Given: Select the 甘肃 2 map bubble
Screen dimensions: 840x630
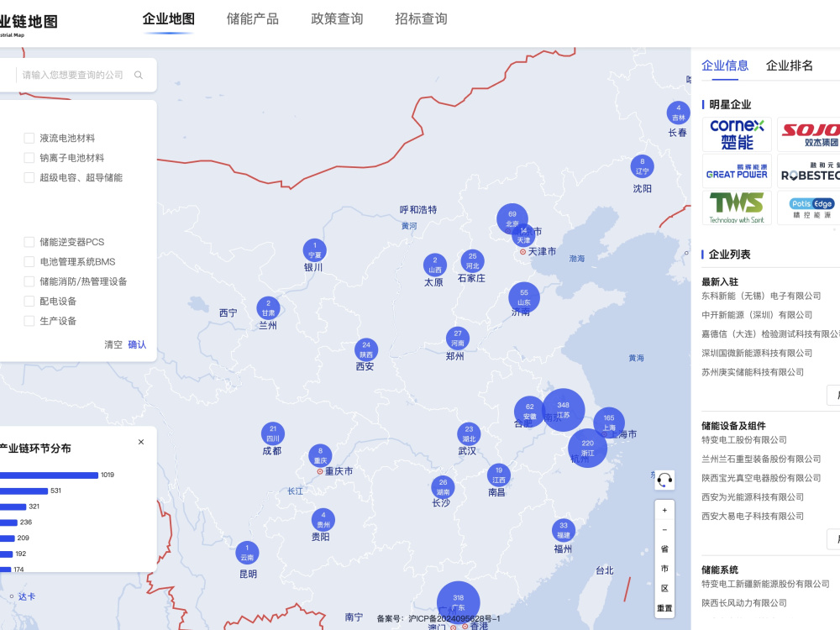Looking at the screenshot, I should (269, 308).
